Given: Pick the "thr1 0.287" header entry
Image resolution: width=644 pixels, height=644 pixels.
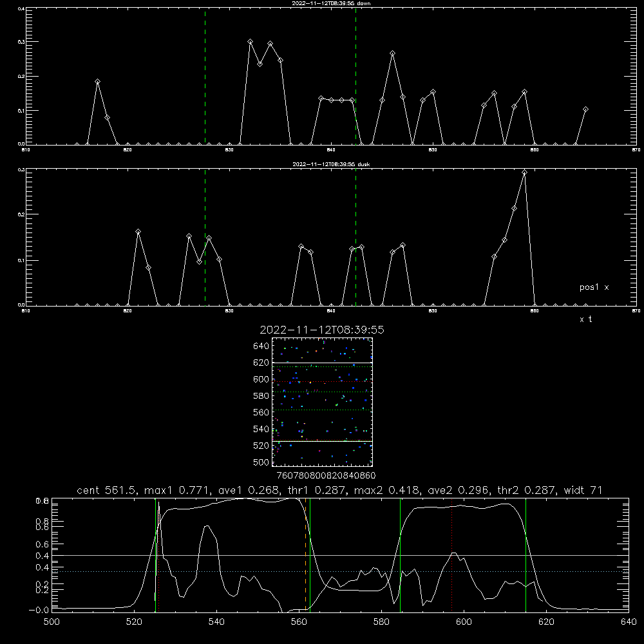Looking at the screenshot, I should click(x=319, y=490).
